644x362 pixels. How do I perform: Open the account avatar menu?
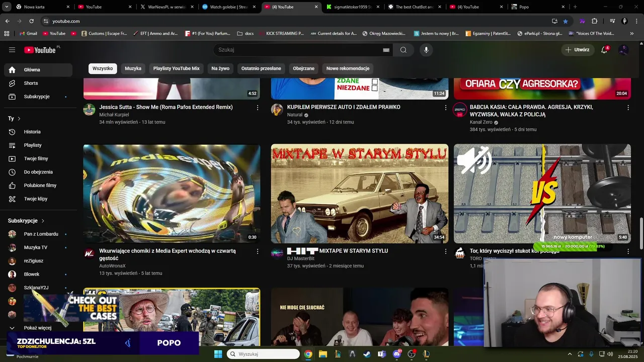point(624,50)
